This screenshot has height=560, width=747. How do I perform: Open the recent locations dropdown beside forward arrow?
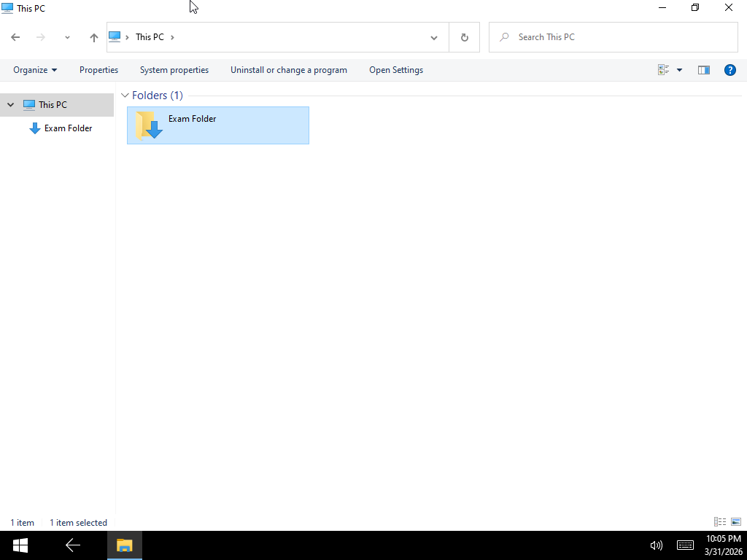pyautogui.click(x=67, y=36)
